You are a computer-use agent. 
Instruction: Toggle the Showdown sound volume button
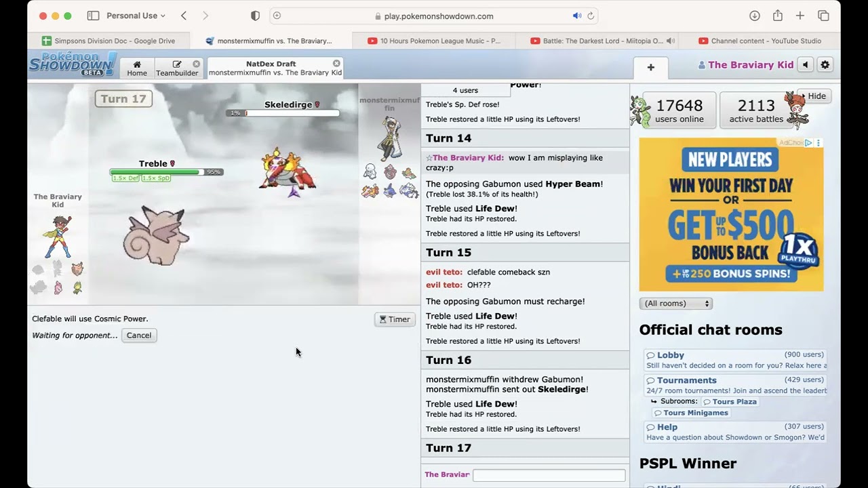805,65
